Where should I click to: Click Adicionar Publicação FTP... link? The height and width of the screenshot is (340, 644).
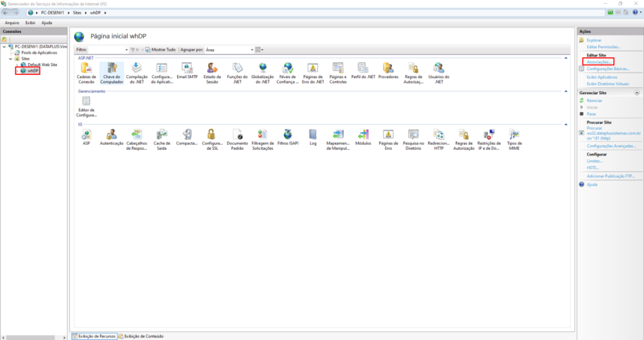[611, 176]
